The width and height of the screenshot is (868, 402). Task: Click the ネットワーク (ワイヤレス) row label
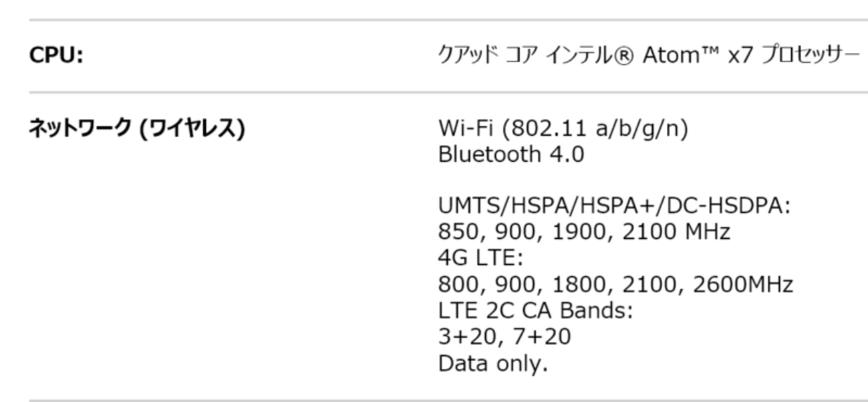click(x=136, y=128)
